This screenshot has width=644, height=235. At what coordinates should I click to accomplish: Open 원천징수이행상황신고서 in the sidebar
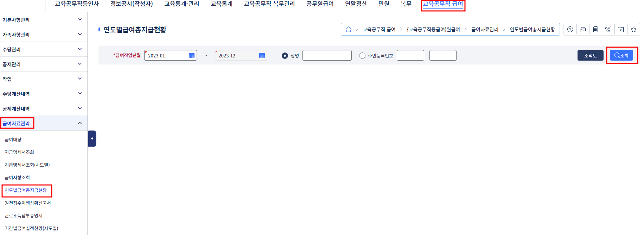pyautogui.click(x=28, y=203)
